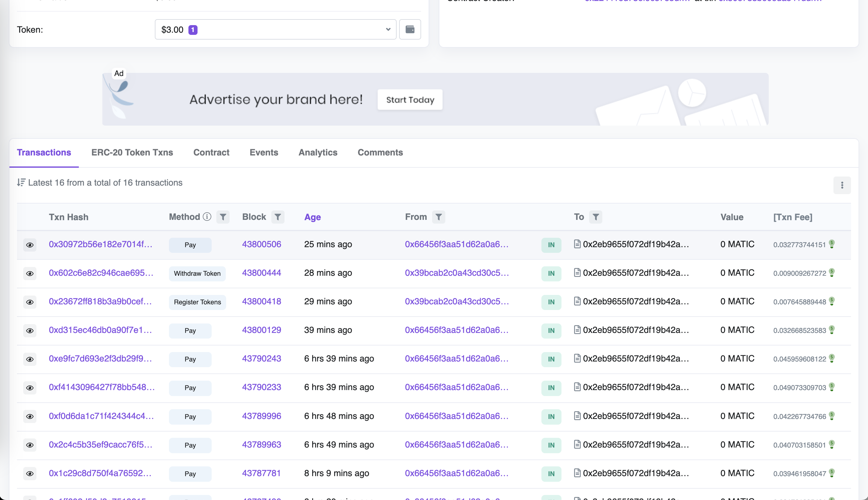Click the sort icon beside Latest 16 transactions
The width and height of the screenshot is (868, 500).
pos(21,182)
